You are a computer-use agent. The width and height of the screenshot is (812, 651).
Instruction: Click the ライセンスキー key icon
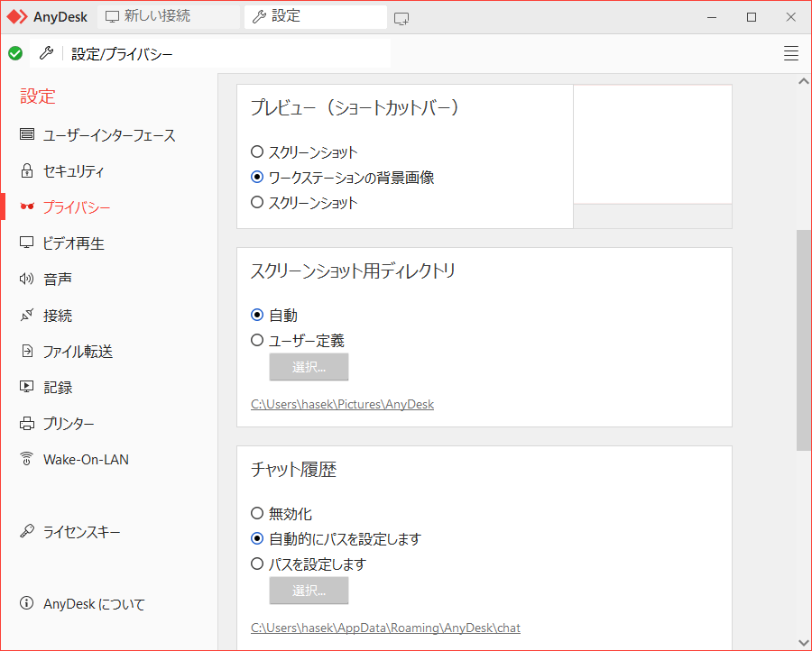[27, 531]
